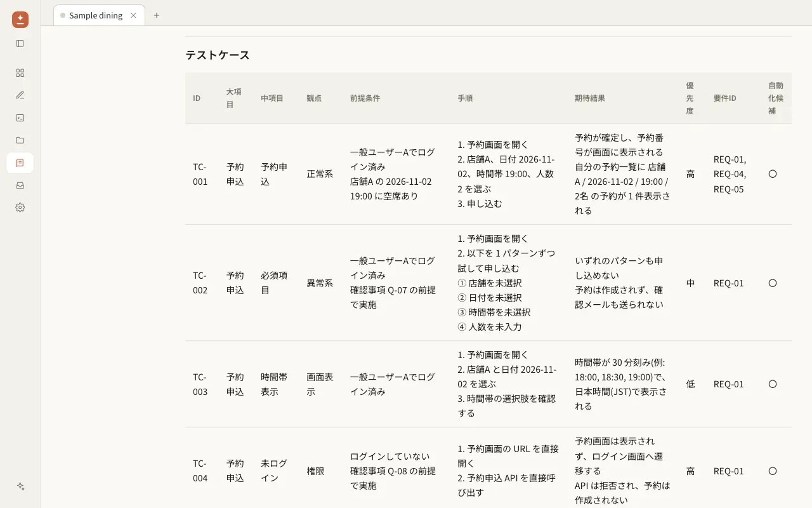Add a new tab with plus

(x=157, y=15)
